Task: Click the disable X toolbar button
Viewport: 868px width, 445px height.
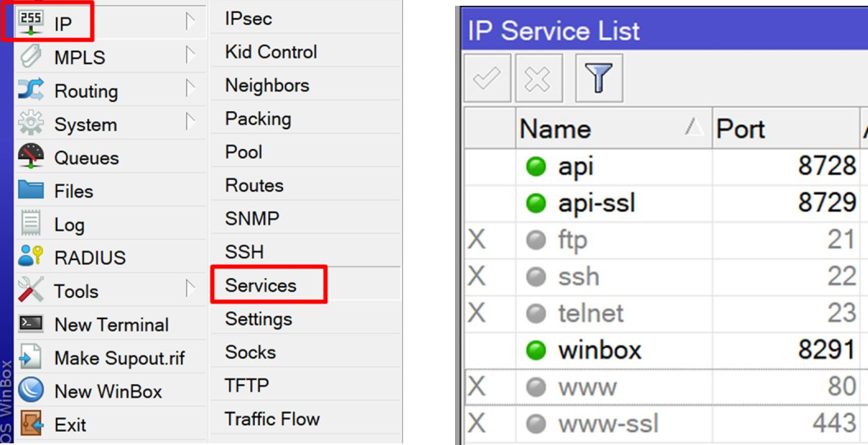Action: (x=539, y=78)
